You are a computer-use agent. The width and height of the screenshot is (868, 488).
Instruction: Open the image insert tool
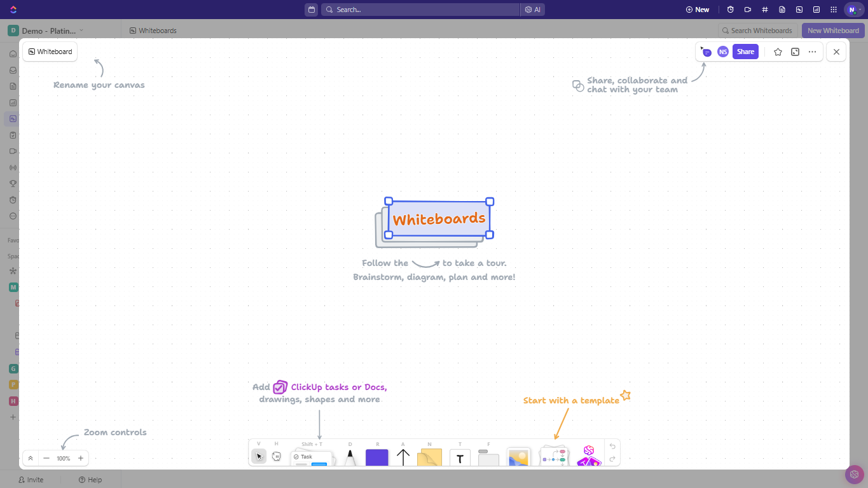[519, 457]
